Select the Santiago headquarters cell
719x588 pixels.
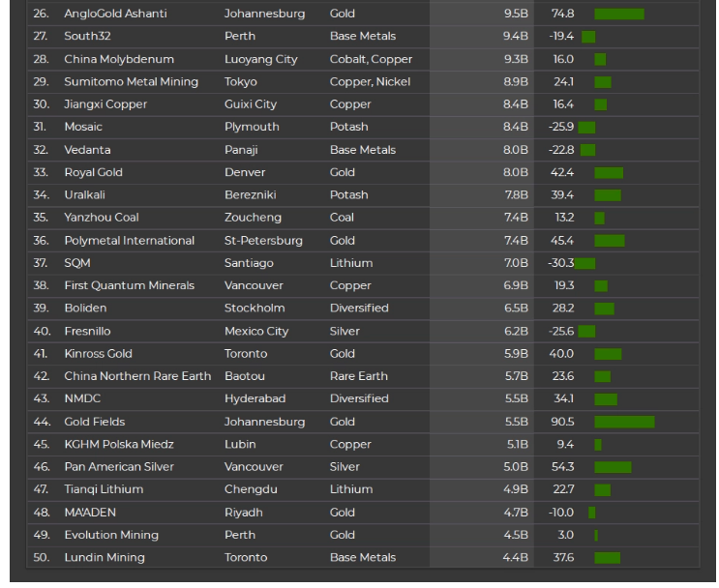pos(249,263)
